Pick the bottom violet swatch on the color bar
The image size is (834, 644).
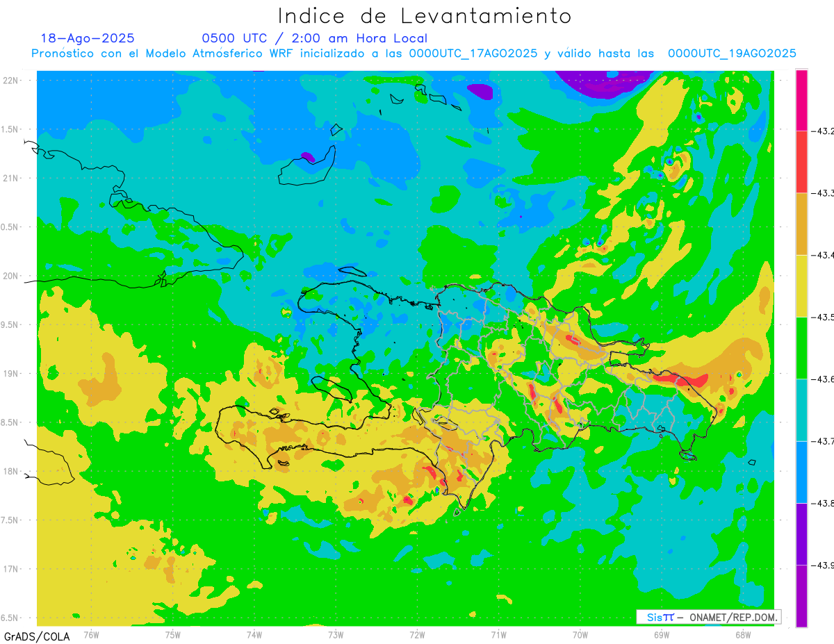[x=801, y=595]
